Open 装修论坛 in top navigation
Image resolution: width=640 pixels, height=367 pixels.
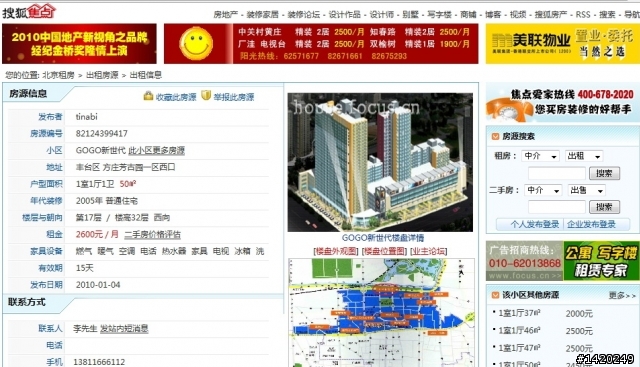[x=304, y=15]
